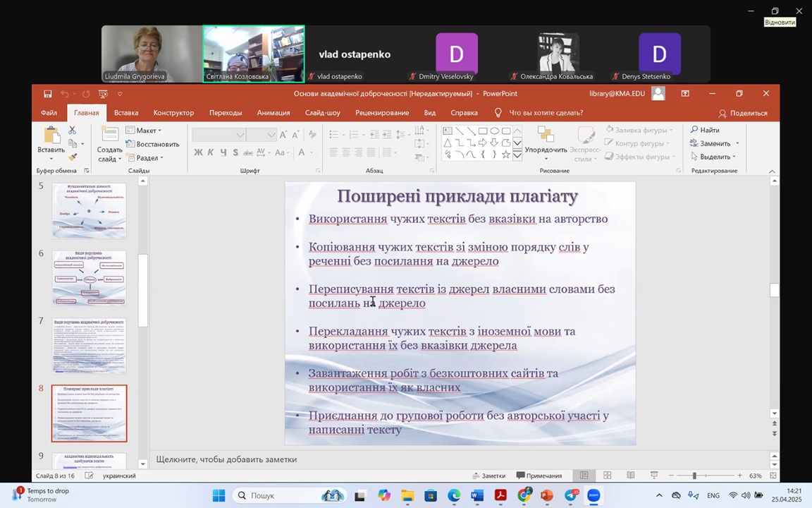Expand the shapes gallery More arrow
Viewport: 812px width, 508px height.
(x=517, y=155)
